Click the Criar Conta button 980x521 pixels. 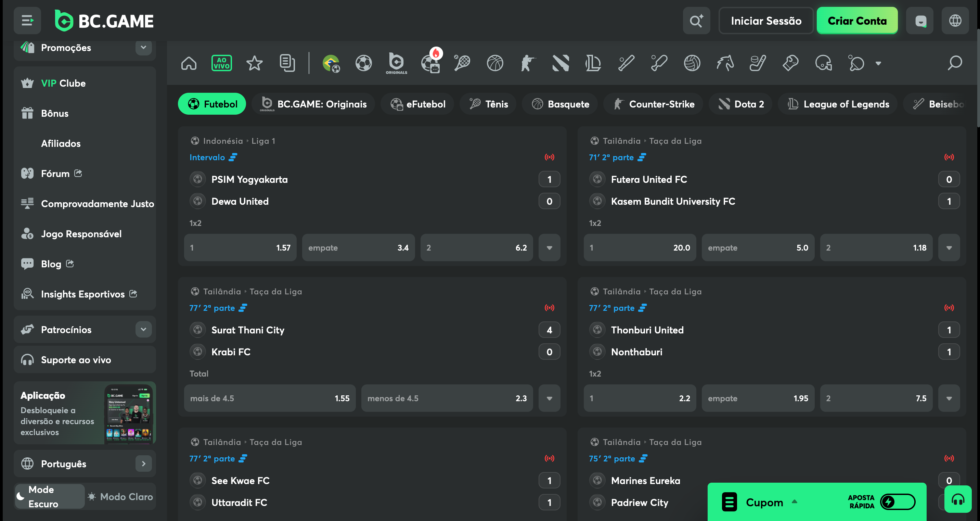coord(857,21)
